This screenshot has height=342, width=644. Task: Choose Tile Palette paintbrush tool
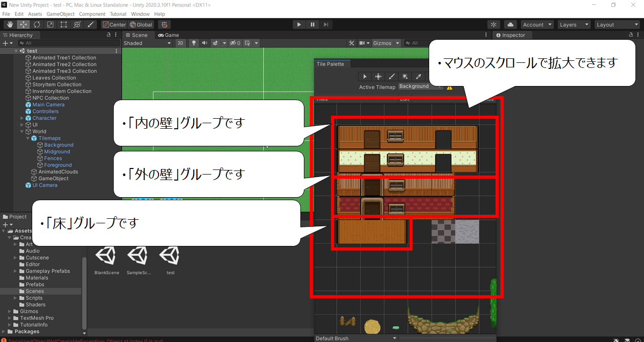391,76
